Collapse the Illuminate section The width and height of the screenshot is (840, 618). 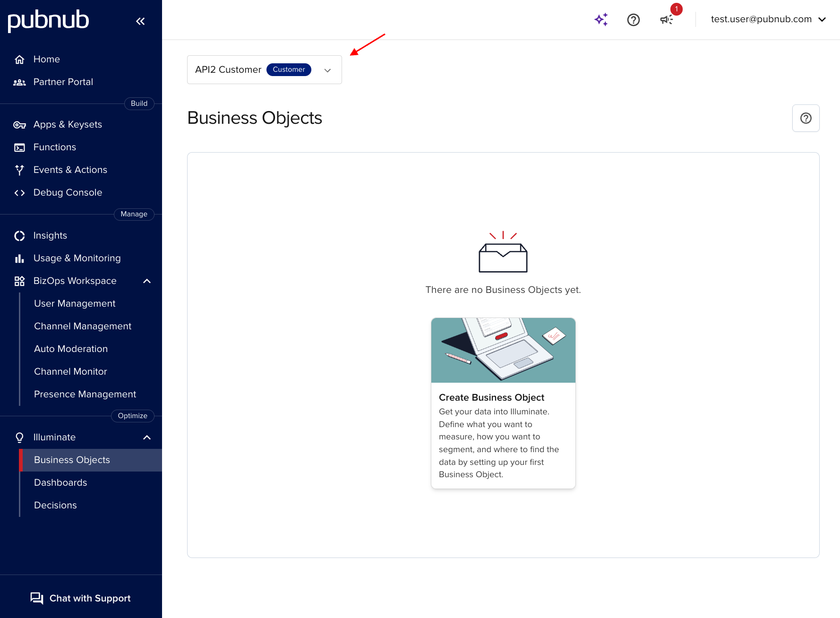coord(147,437)
